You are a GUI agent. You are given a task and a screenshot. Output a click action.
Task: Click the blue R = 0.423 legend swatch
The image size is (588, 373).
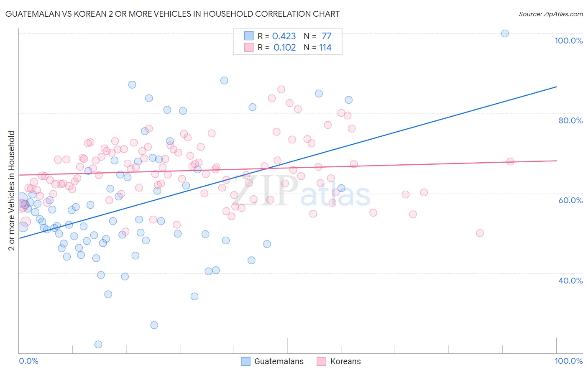249,36
